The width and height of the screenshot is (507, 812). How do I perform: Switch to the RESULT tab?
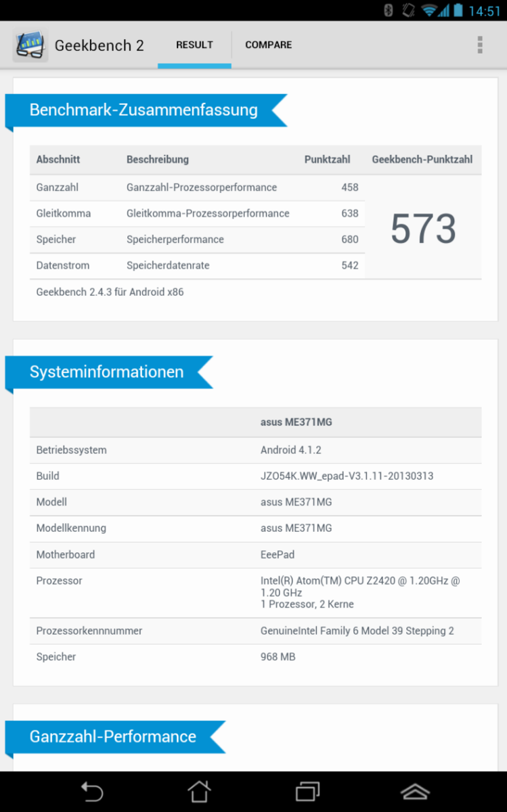[x=194, y=45]
